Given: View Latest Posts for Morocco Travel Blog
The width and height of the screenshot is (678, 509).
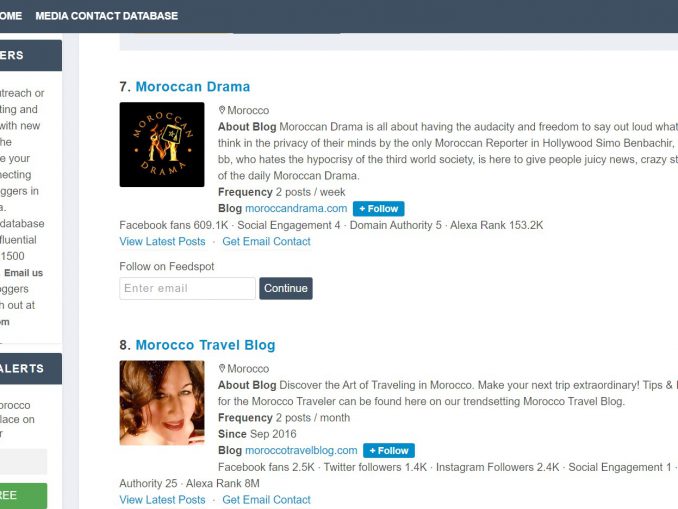Looking at the screenshot, I should [x=162, y=500].
